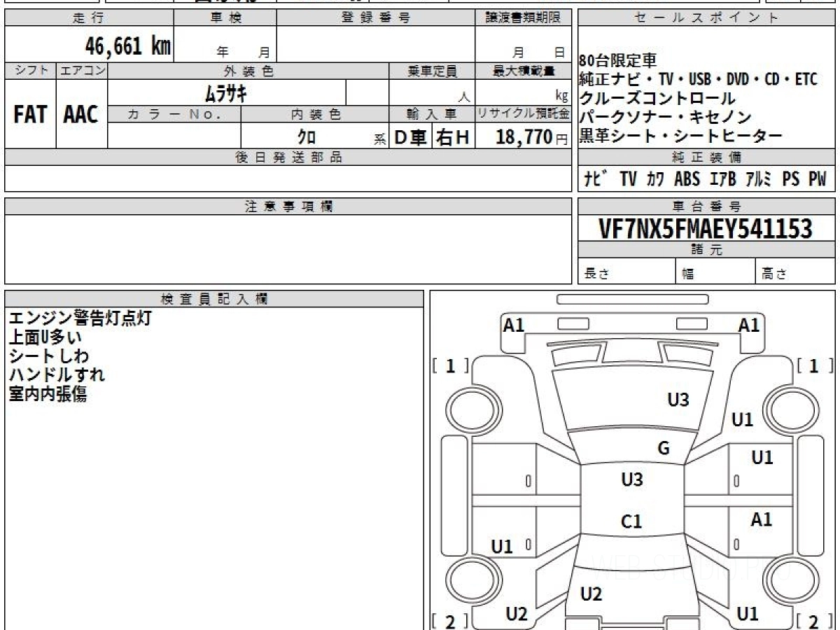Select the エアB equipment label
Viewport: 840px width, 630px height.
point(722,179)
